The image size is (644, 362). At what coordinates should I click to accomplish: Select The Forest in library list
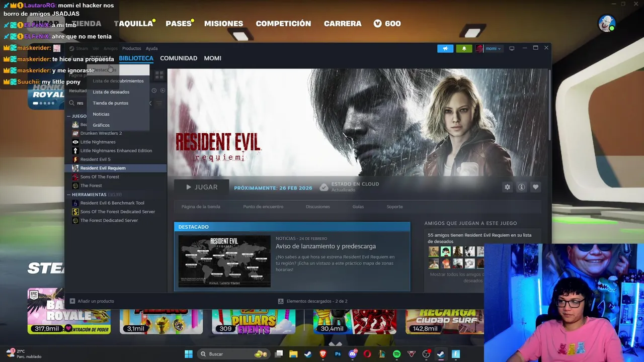click(91, 186)
